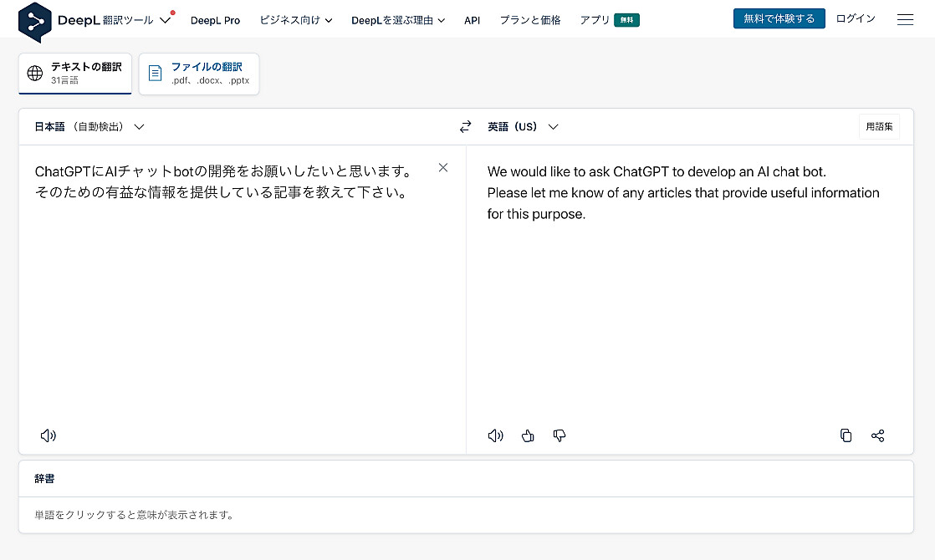The width and height of the screenshot is (935, 560).
Task: Open the hamburger menu icon
Action: click(x=905, y=20)
